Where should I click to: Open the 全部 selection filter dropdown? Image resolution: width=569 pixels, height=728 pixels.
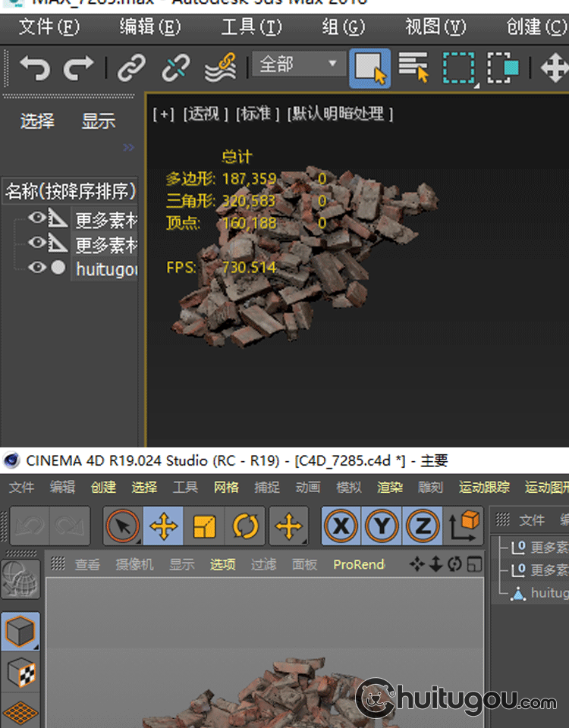coord(297,64)
